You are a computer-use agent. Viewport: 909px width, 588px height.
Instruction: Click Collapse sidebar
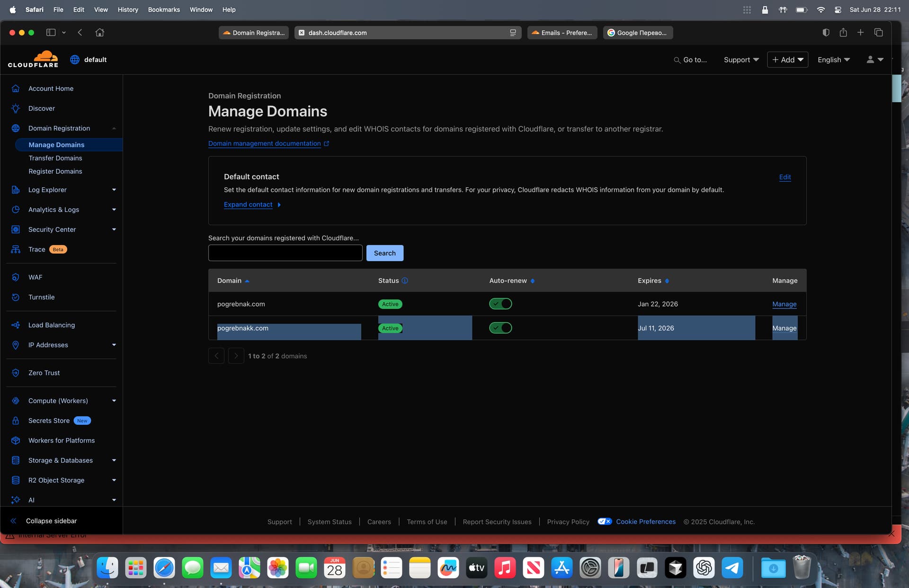coord(51,521)
